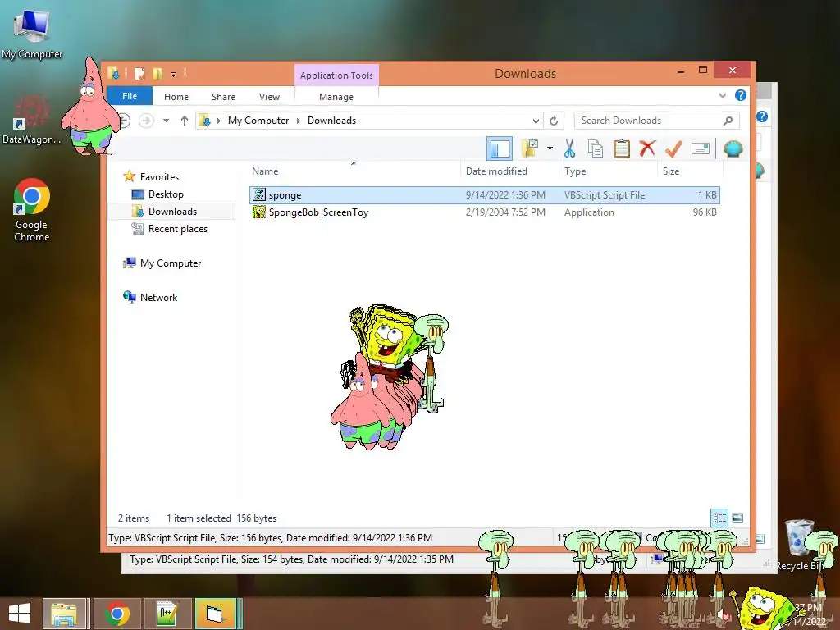Viewport: 840px width, 630px height.
Task: Switch to Large icons view in status bar
Action: click(737, 518)
